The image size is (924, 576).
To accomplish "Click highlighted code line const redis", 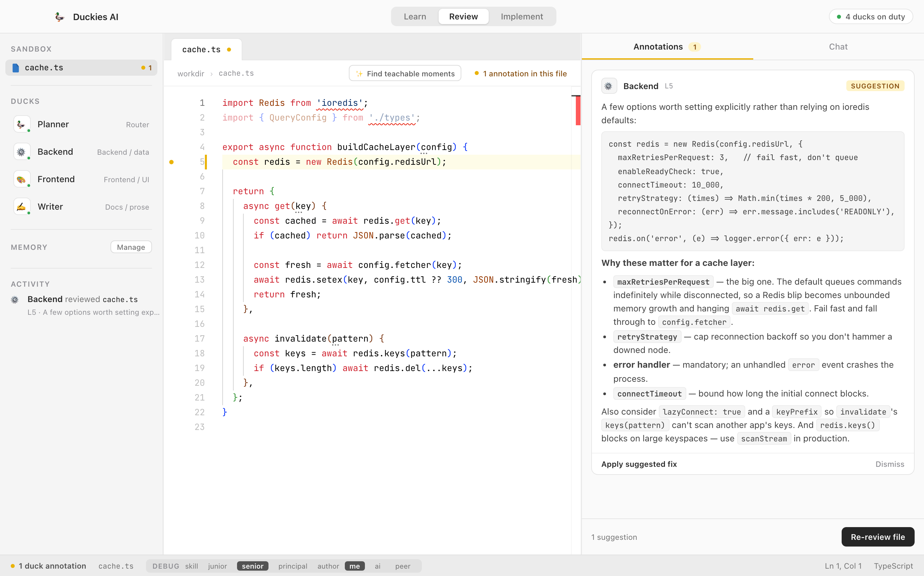I will click(x=401, y=162).
